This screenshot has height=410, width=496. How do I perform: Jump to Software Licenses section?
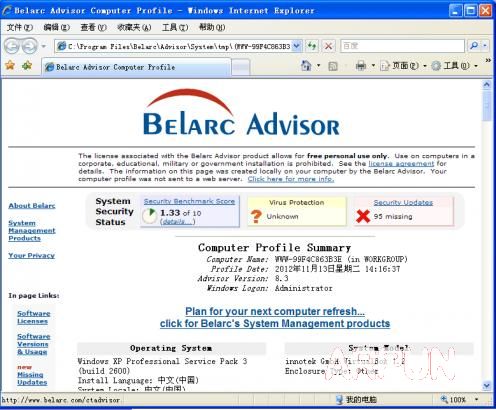pos(34,317)
